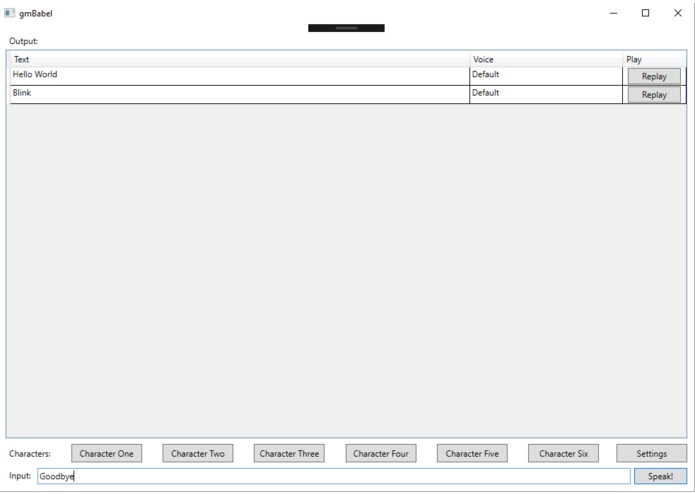Minimize the gmBabel window
The image size is (695, 494).
click(613, 13)
